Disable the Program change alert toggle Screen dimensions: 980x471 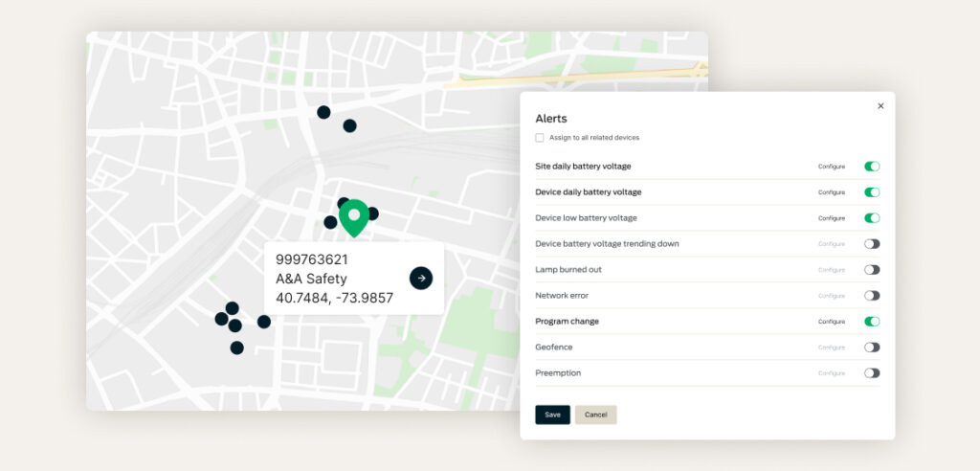pos(872,322)
